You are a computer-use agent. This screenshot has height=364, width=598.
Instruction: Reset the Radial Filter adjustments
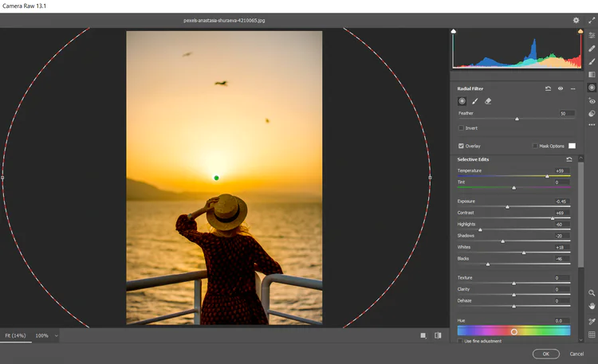549,88
